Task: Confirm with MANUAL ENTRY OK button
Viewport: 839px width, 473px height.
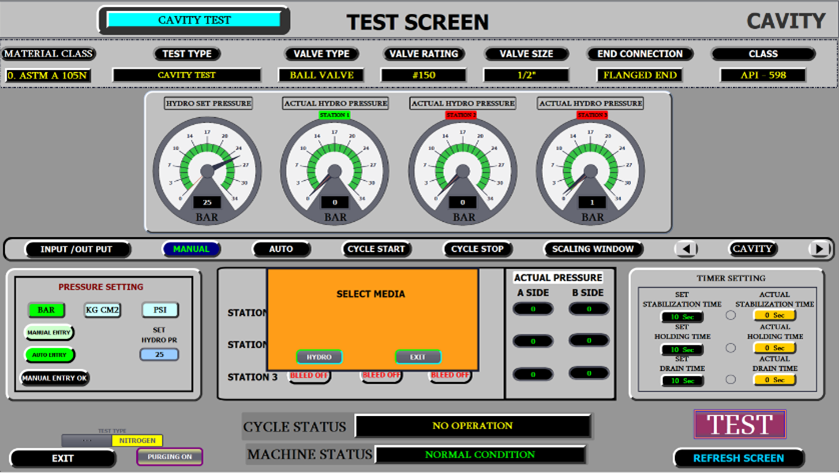Action: (x=55, y=378)
